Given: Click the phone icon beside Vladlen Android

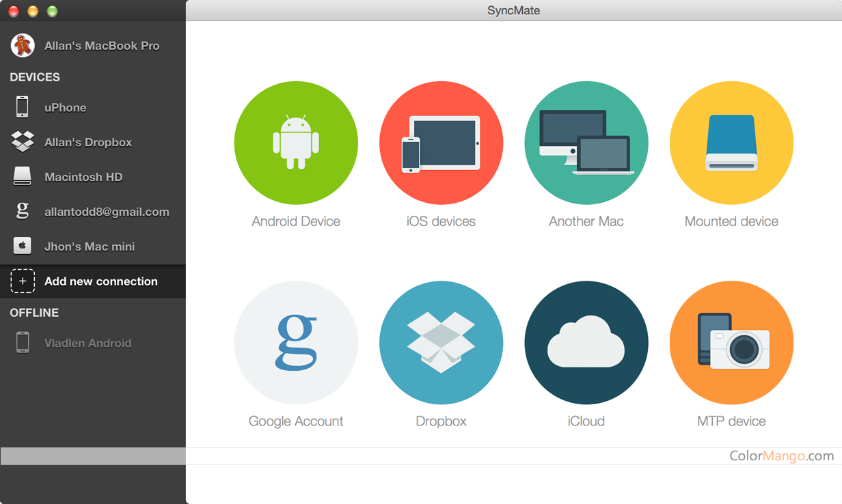Looking at the screenshot, I should [x=23, y=343].
